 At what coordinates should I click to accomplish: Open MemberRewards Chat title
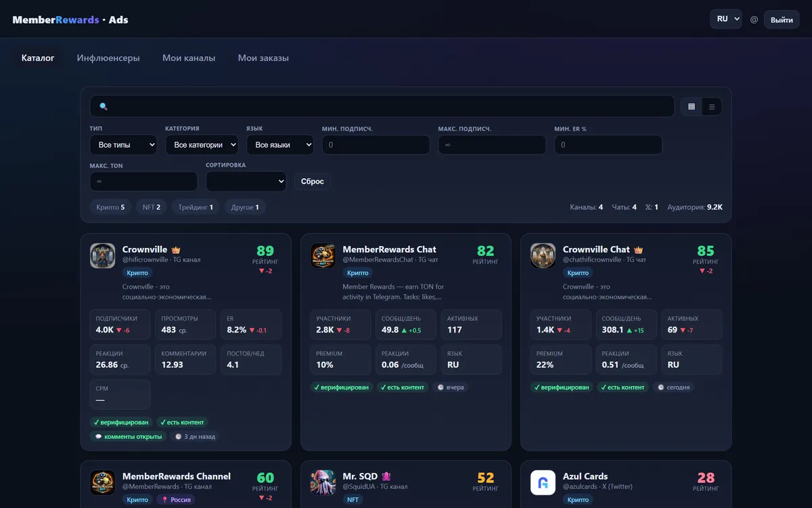coord(389,250)
